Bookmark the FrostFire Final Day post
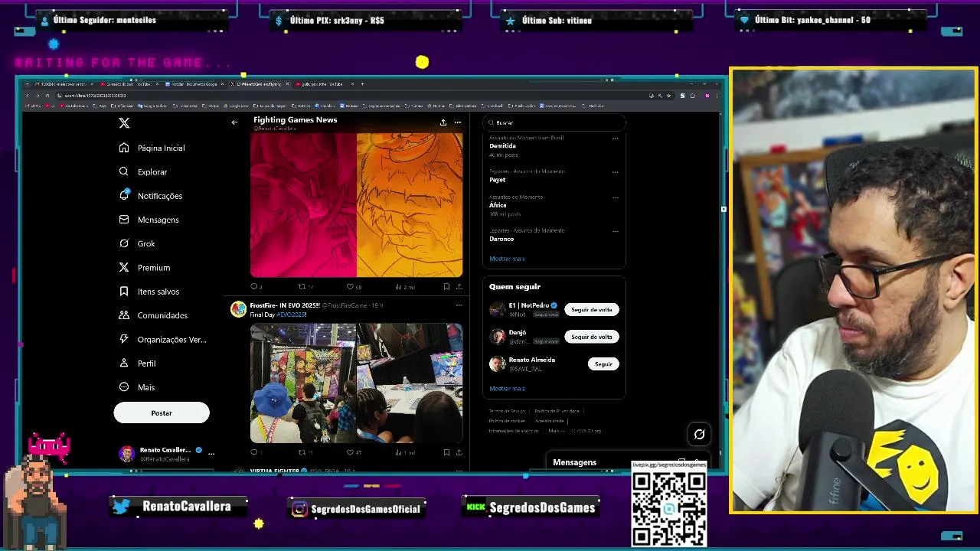The width and height of the screenshot is (980, 551). [x=446, y=452]
